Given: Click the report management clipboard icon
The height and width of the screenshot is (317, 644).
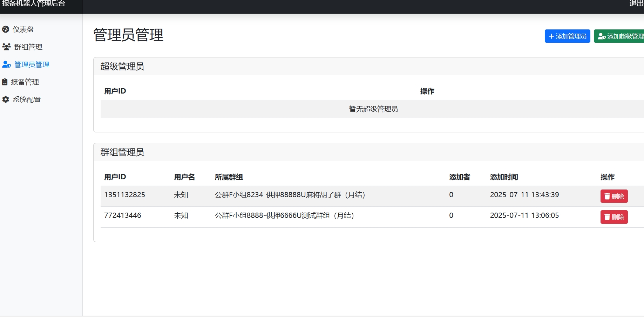Looking at the screenshot, I should tap(5, 82).
